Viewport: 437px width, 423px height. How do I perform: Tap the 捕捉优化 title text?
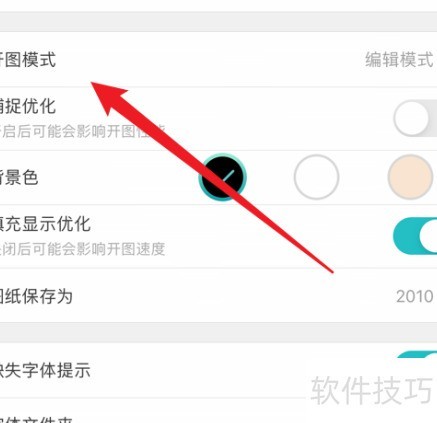pyautogui.click(x=28, y=107)
